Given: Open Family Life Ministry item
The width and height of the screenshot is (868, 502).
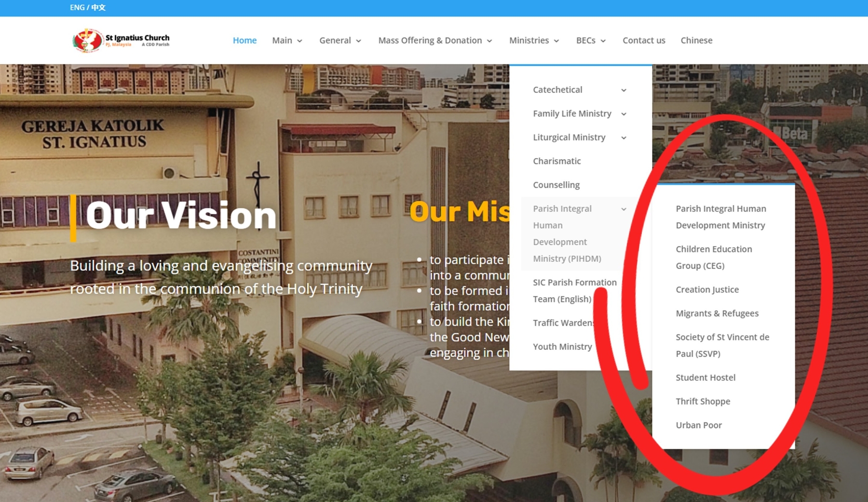Looking at the screenshot, I should [572, 113].
